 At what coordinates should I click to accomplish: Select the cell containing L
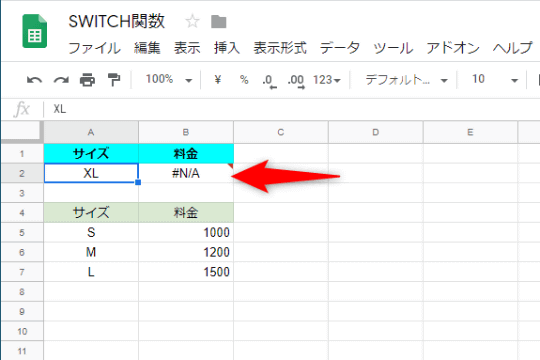tap(91, 272)
